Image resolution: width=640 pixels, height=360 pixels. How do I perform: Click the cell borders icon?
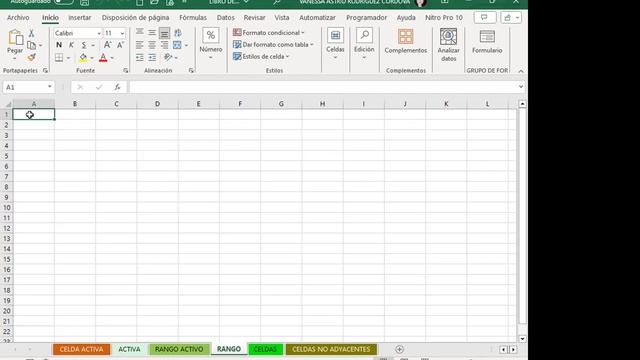(59, 58)
